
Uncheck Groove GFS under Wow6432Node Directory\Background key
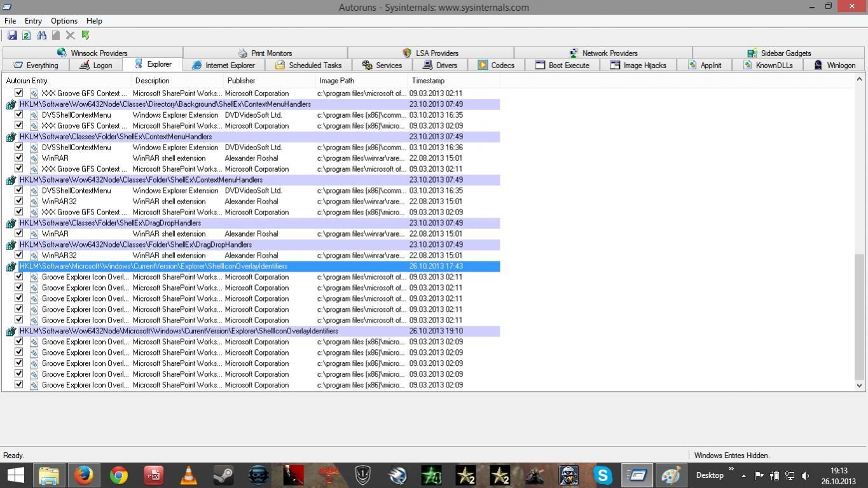[x=19, y=125]
